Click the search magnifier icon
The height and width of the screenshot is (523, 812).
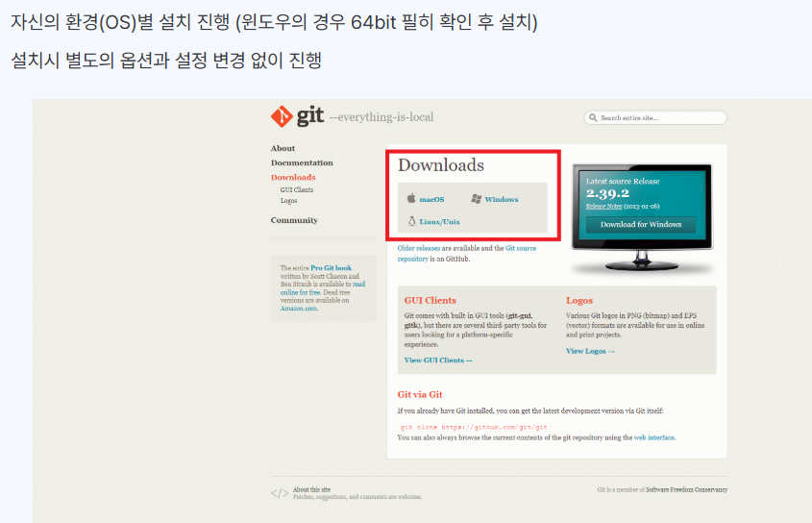593,117
